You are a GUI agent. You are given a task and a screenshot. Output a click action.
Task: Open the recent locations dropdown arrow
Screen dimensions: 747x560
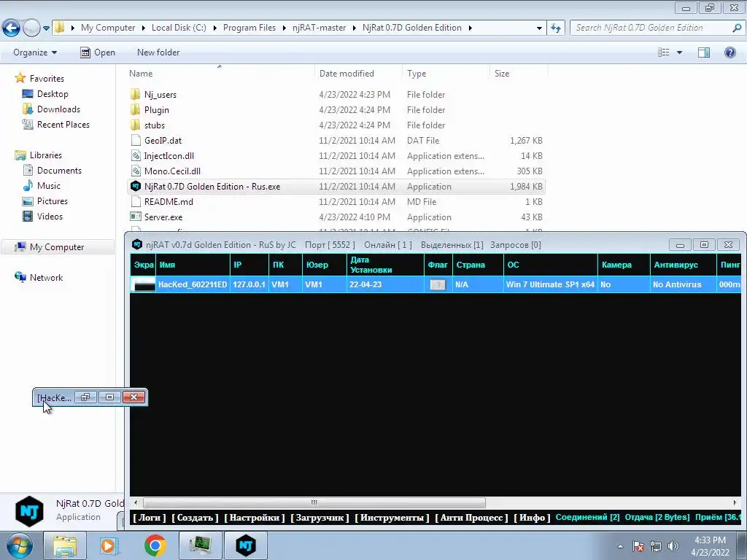click(x=46, y=28)
